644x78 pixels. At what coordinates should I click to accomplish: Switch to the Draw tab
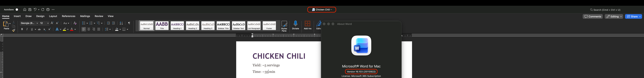(x=28, y=16)
